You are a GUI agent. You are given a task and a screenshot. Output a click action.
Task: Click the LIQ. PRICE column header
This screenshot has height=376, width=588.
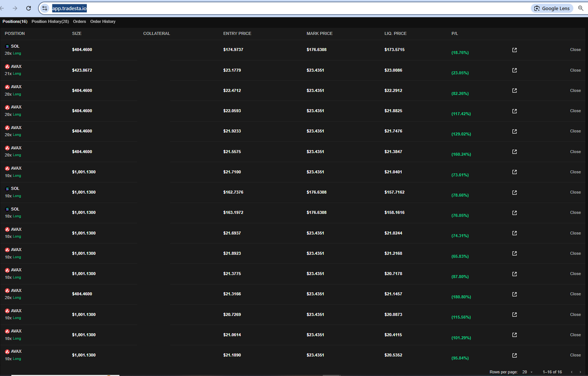pos(395,34)
